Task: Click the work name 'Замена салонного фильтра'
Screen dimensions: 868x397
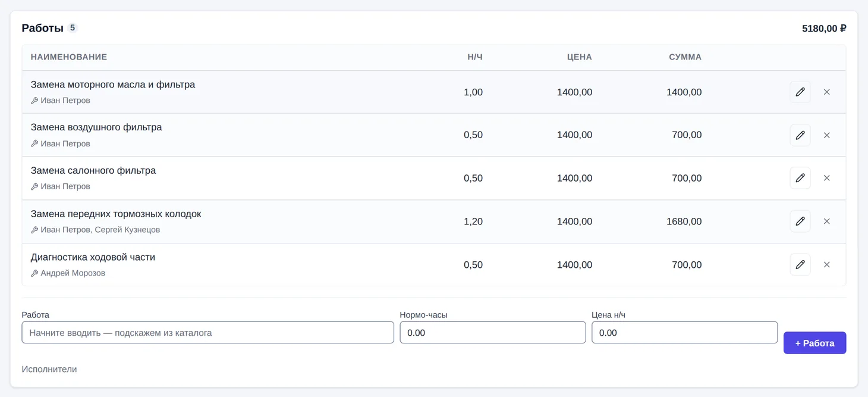Action: [x=93, y=171]
